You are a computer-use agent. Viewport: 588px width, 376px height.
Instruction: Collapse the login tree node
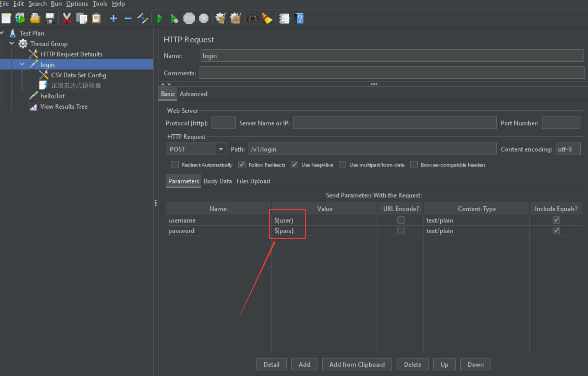tap(22, 64)
